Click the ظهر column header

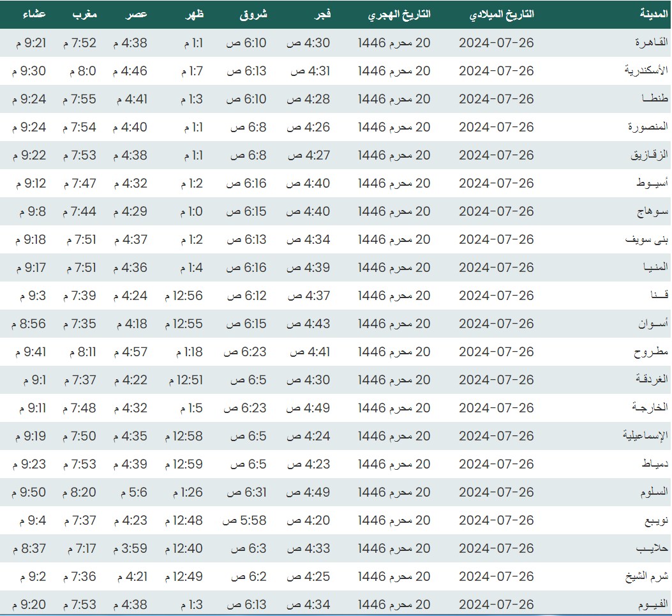coord(191,15)
